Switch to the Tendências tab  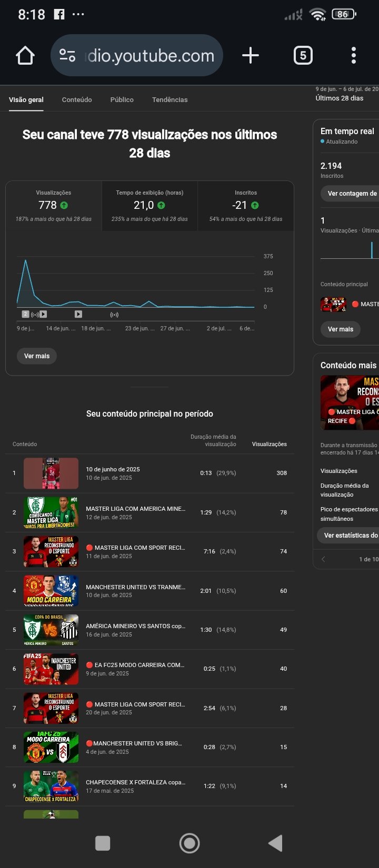pyautogui.click(x=170, y=99)
